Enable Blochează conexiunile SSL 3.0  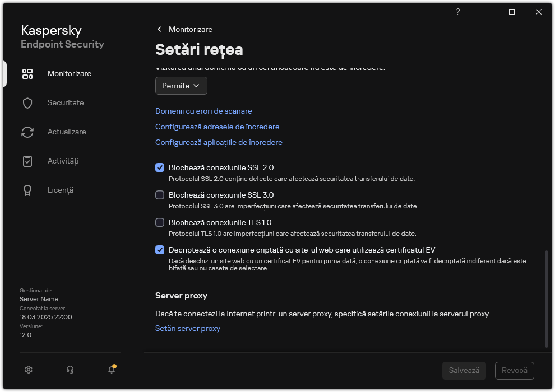(x=160, y=195)
